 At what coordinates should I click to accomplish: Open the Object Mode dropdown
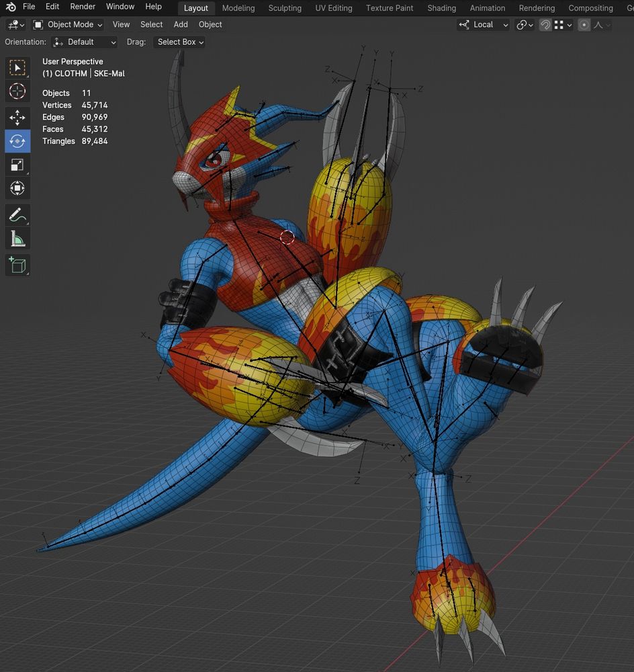tap(68, 25)
